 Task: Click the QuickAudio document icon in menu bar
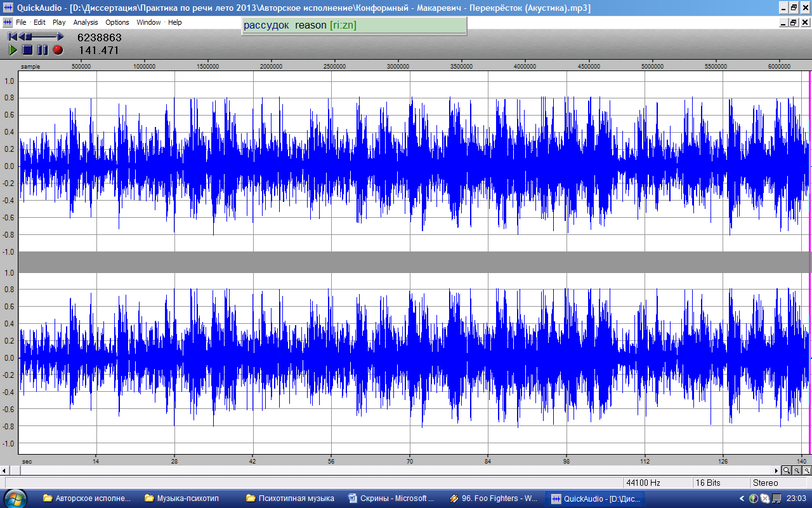coord(8,22)
